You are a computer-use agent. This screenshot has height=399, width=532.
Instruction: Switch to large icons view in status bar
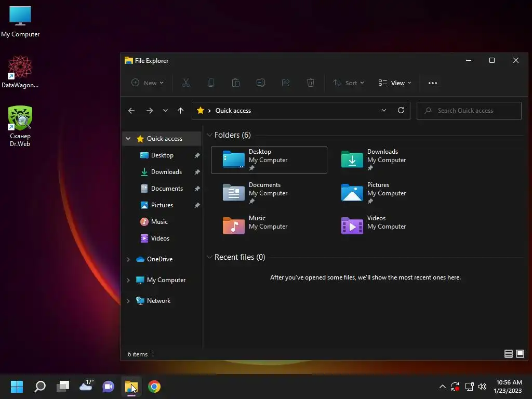tap(520, 354)
